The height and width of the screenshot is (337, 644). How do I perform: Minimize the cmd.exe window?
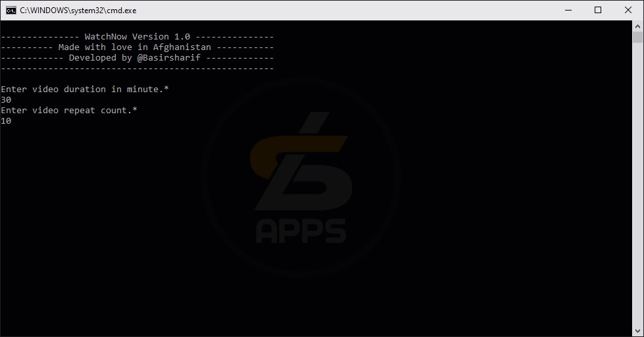568,11
